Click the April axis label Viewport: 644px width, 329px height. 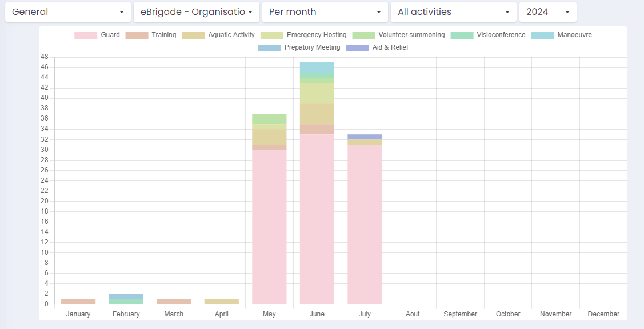221,314
